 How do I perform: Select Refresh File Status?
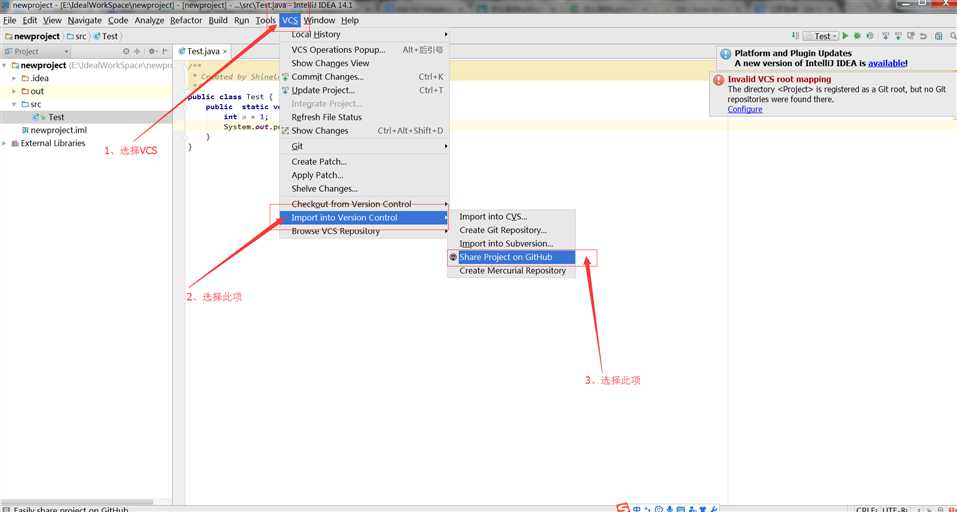pos(364,117)
